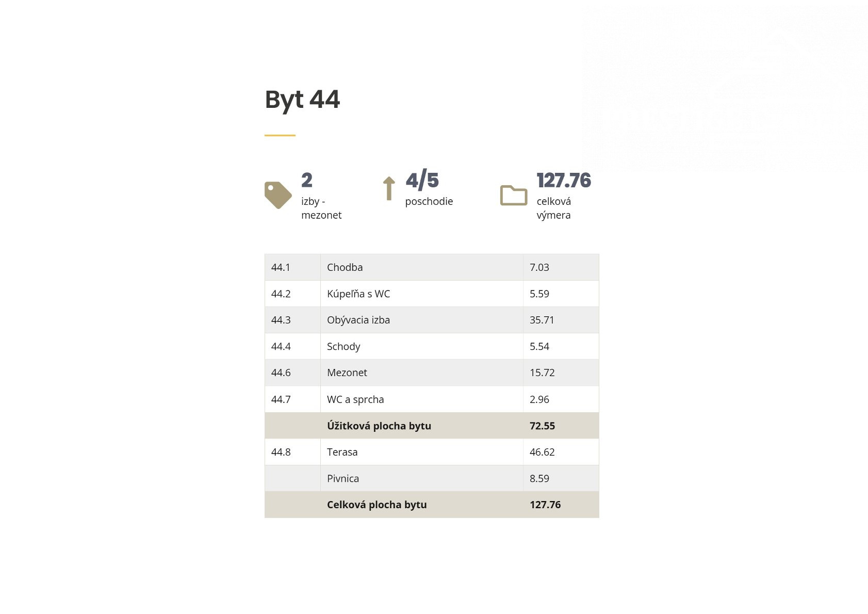The height and width of the screenshot is (614, 868).
Task: Select the Chodba table row
Action: tap(432, 267)
